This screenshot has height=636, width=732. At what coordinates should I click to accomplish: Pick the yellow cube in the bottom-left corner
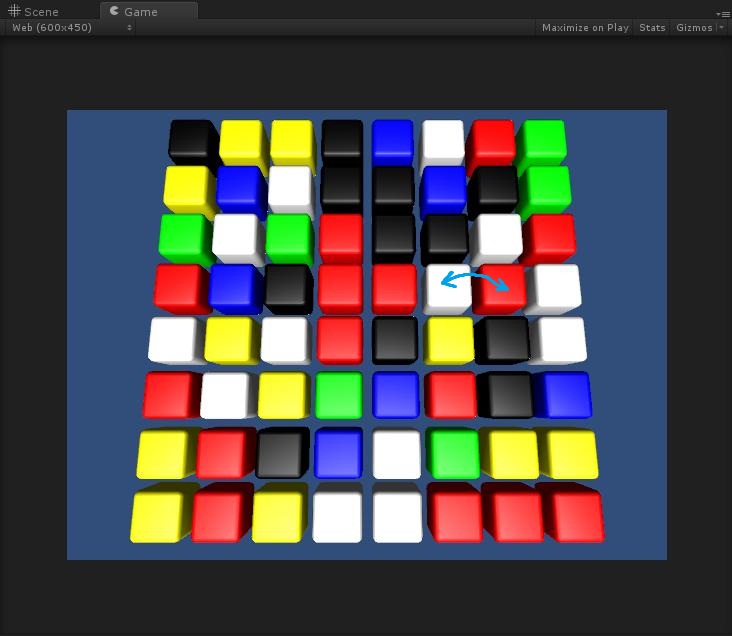tap(159, 516)
